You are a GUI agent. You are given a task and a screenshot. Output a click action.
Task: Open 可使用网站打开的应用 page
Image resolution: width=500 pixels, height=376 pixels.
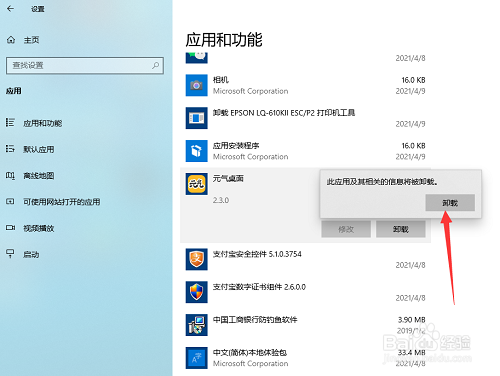pos(61,202)
